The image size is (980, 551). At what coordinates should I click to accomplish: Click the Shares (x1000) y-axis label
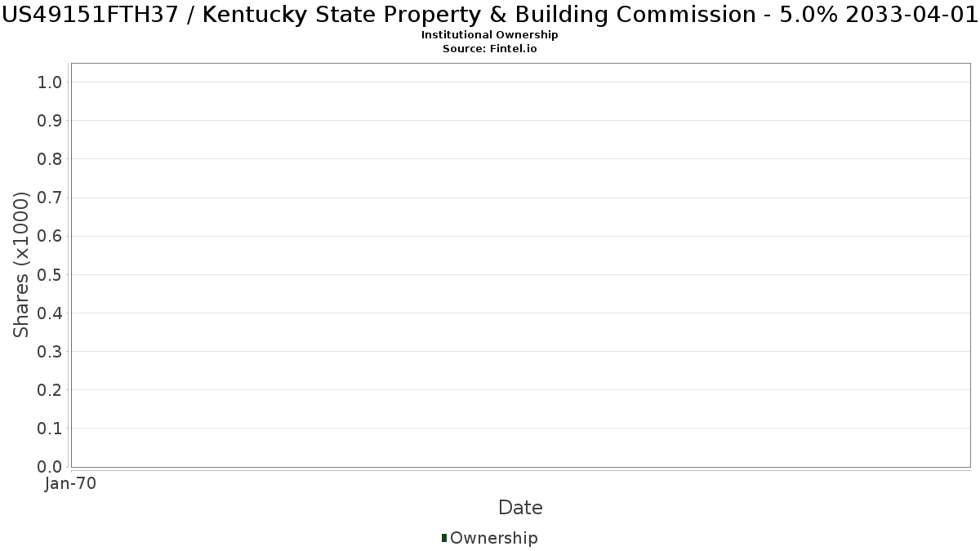21,264
